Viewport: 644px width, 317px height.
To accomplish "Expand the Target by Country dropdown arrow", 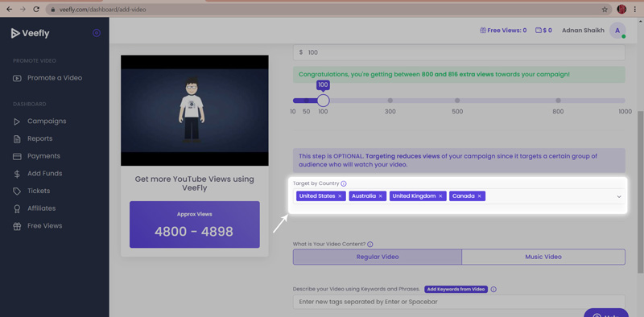I will tap(619, 196).
